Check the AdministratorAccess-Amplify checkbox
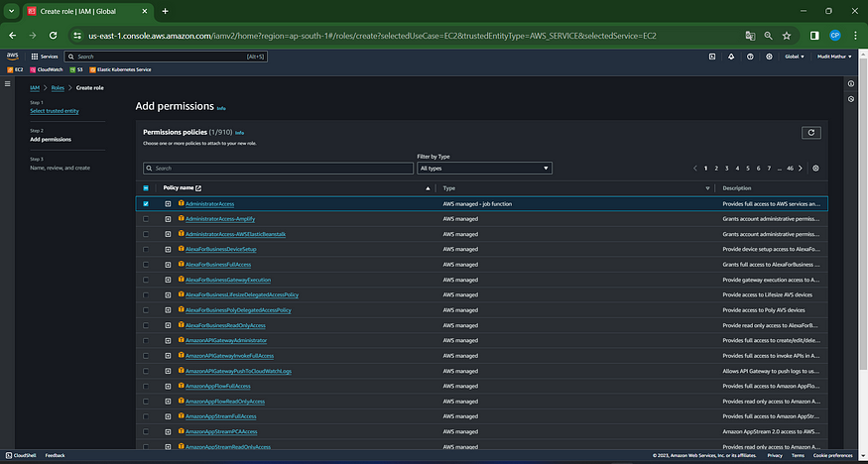This screenshot has height=464, width=868. point(146,219)
